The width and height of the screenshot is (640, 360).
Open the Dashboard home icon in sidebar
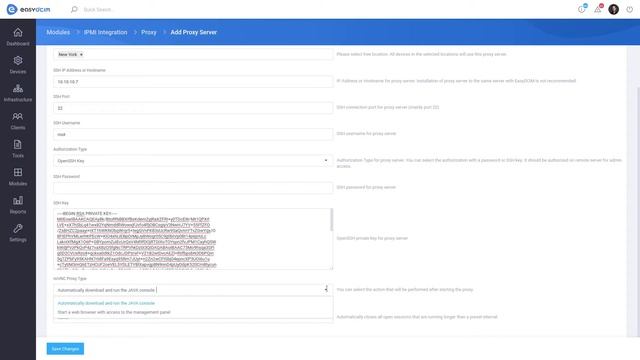(18, 32)
